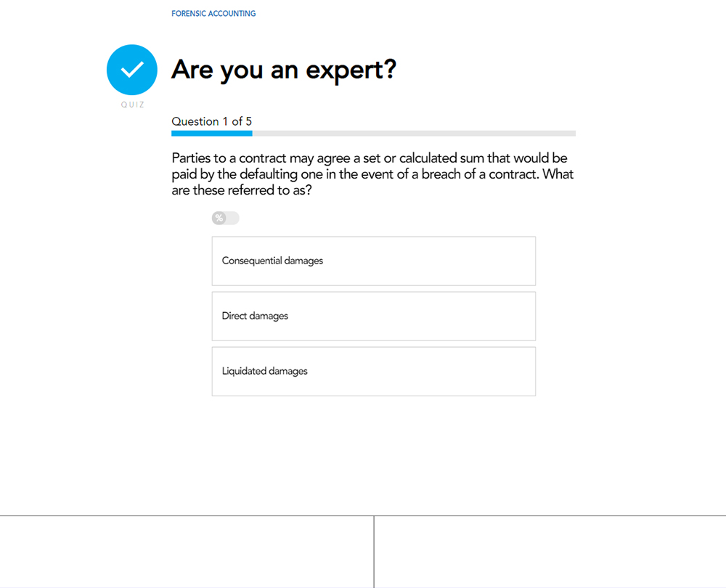This screenshot has width=726, height=588.
Task: Select the Consequential damages answer
Action: click(373, 261)
